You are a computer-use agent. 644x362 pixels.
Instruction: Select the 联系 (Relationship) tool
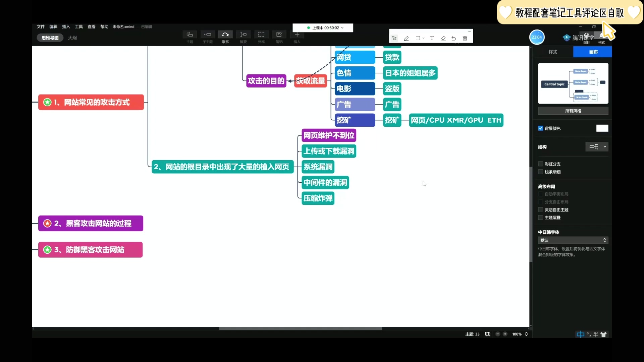225,35
